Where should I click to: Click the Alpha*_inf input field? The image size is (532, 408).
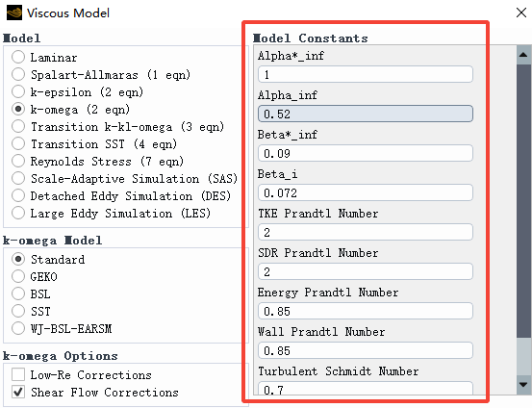click(365, 74)
